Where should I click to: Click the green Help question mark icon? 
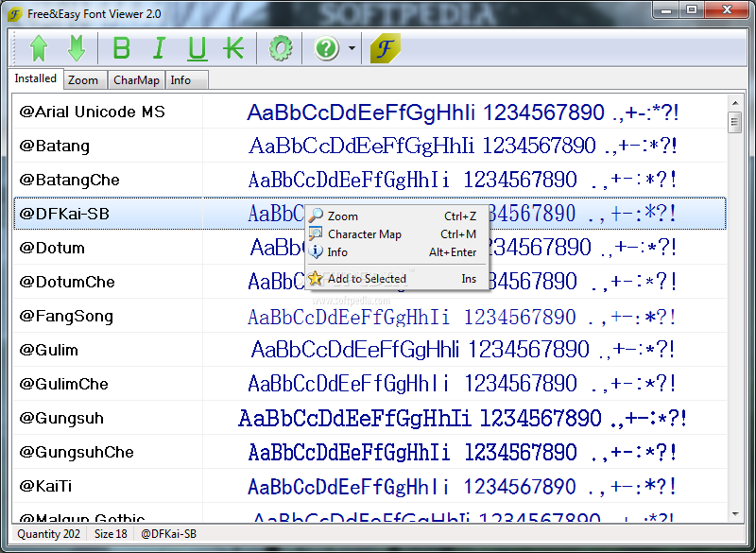pos(326,48)
